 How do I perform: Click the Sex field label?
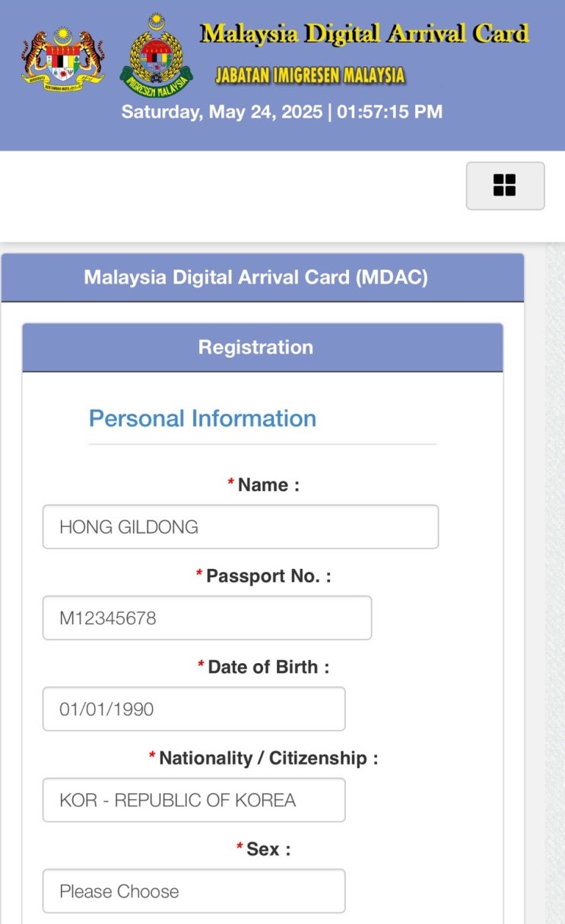point(268,849)
